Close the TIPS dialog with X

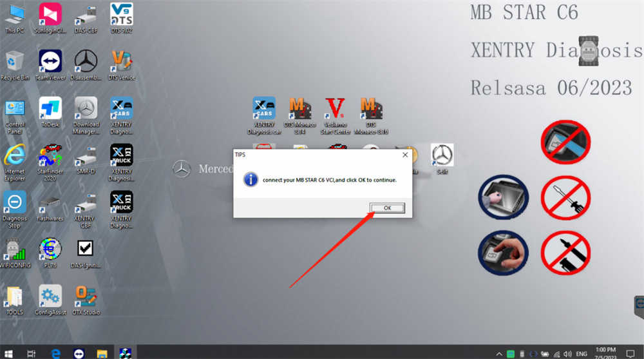tap(404, 155)
